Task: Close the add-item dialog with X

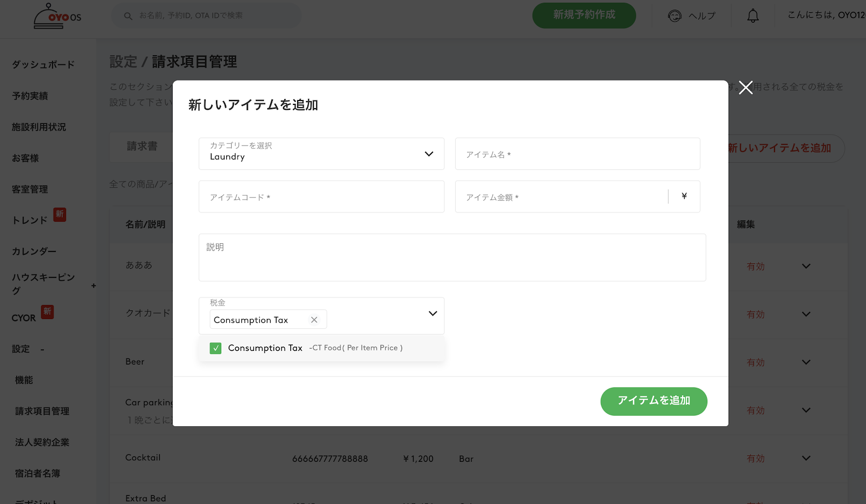Action: 746,88
